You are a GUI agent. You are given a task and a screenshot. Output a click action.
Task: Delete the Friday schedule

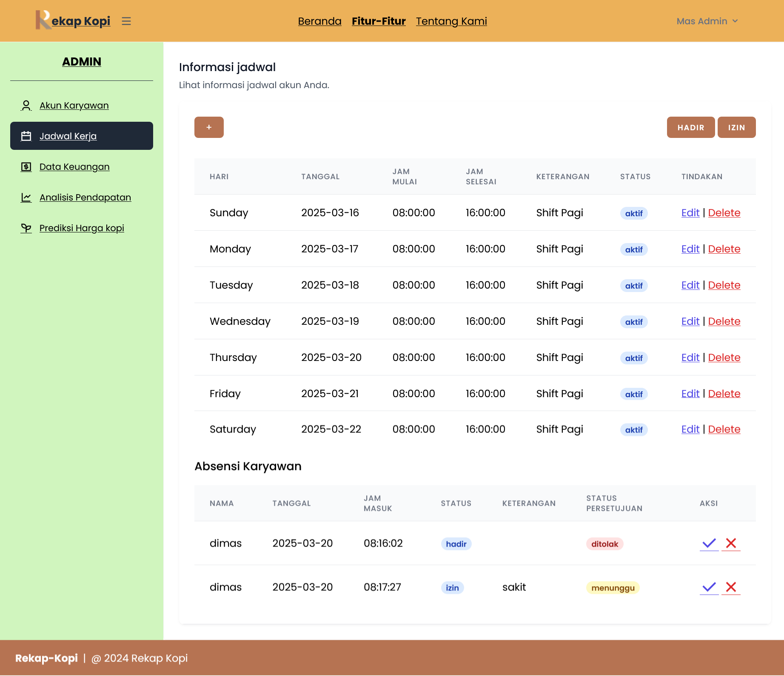pos(724,393)
